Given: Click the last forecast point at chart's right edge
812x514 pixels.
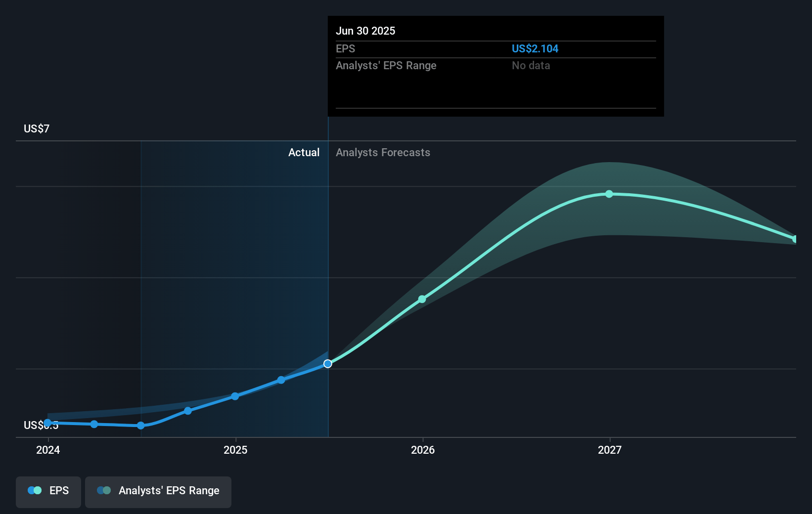Looking at the screenshot, I should [x=795, y=239].
